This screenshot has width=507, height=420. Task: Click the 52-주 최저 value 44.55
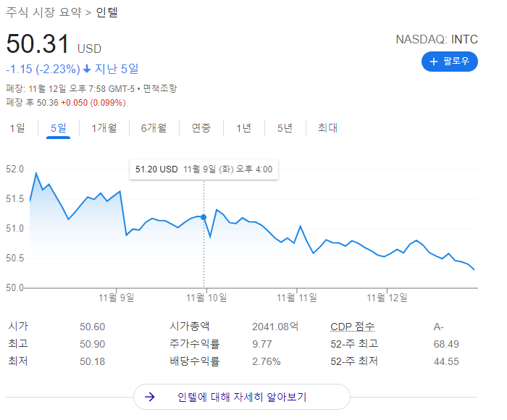[446, 361]
